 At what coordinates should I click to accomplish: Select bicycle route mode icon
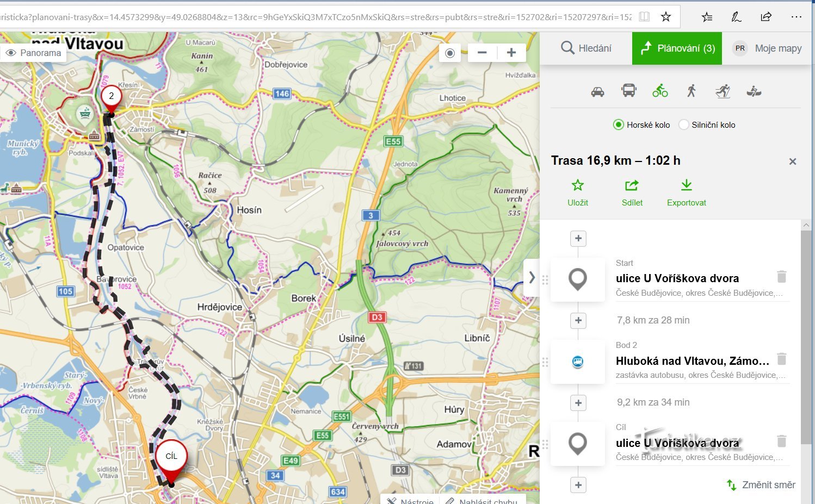coord(660,91)
